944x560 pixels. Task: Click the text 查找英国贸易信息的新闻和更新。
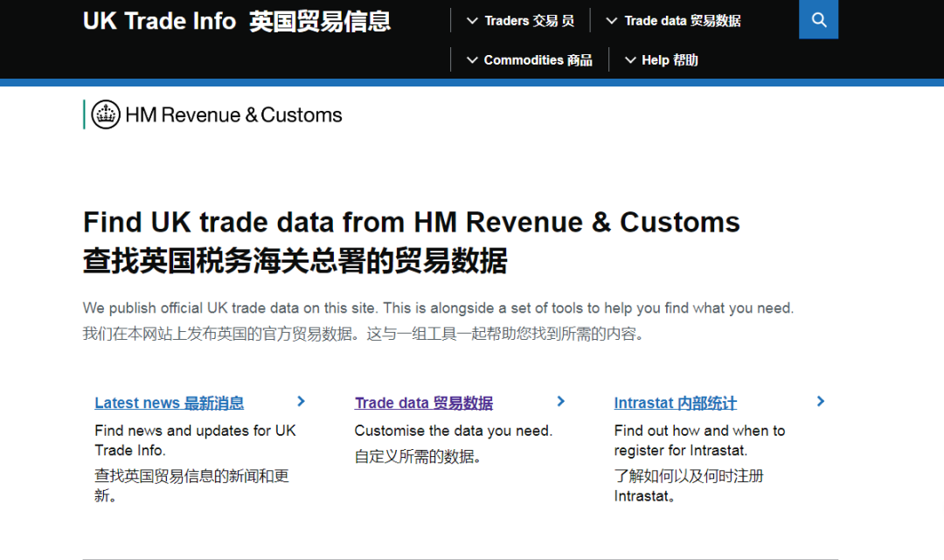(191, 486)
